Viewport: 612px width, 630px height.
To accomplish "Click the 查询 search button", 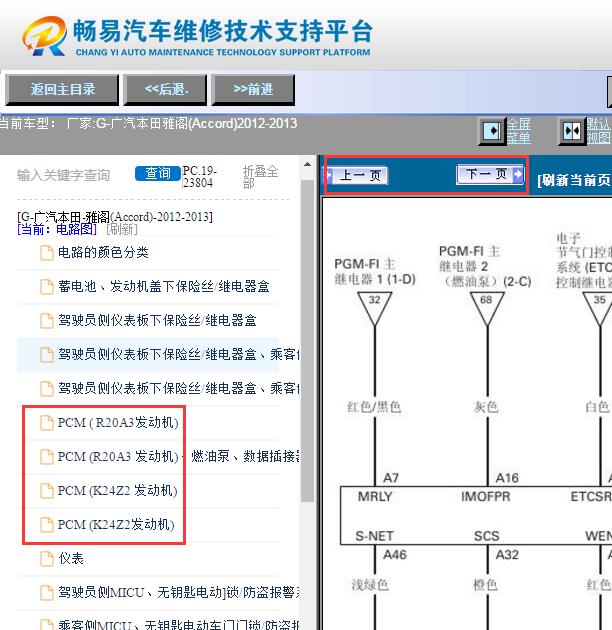I will [158, 174].
